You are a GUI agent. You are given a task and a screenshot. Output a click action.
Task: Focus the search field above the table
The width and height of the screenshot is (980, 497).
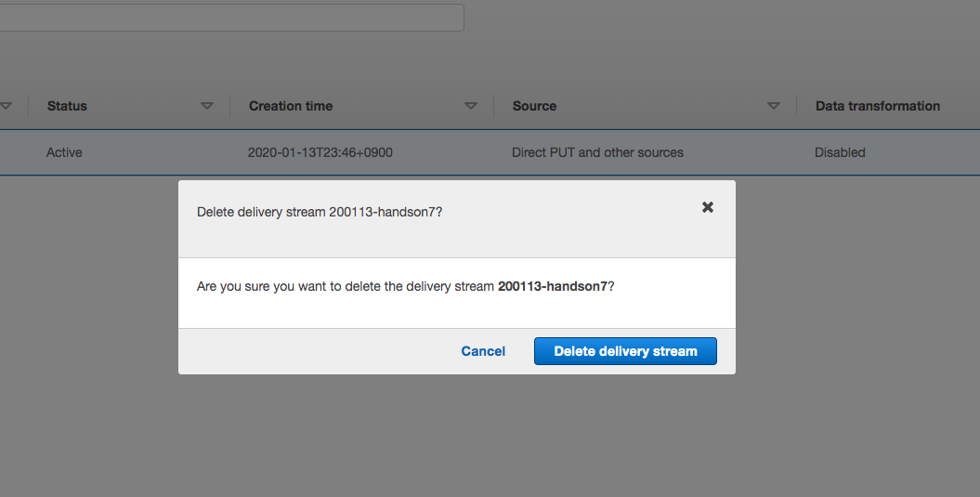pyautogui.click(x=231, y=18)
